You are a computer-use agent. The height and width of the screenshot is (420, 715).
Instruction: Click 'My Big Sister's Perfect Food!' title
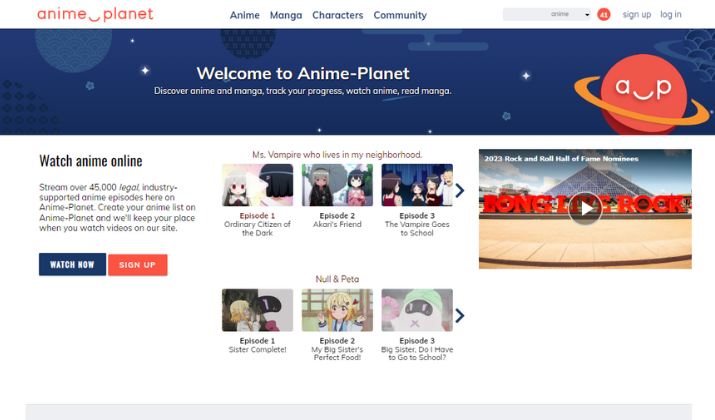pyautogui.click(x=337, y=353)
